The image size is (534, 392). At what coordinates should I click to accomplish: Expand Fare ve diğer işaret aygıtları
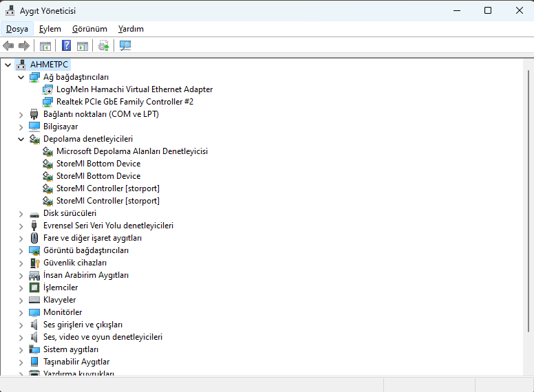21,239
